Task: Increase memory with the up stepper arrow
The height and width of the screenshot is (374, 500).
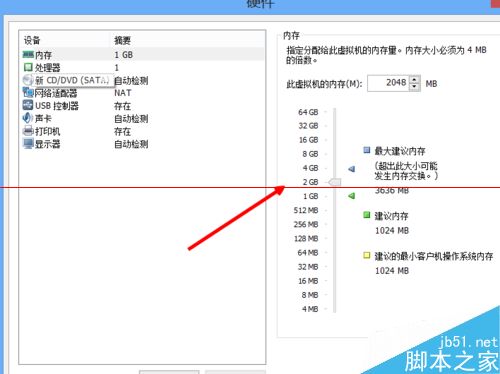Action: click(x=414, y=79)
